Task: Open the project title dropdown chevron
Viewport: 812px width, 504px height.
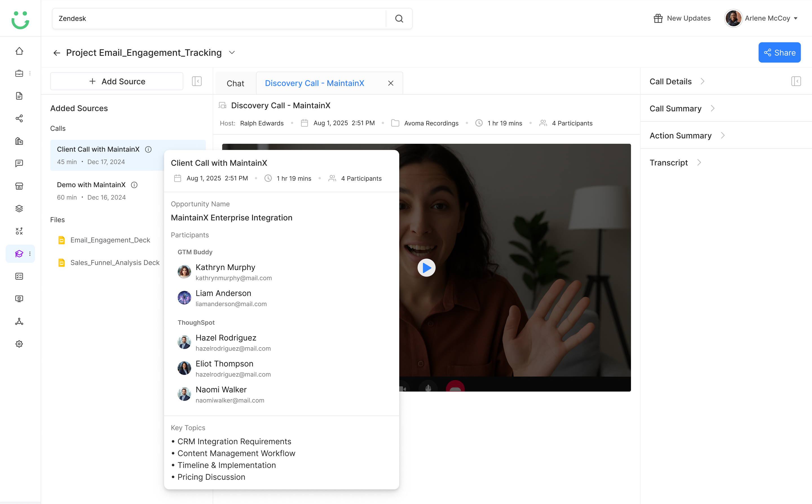Action: 232,53
